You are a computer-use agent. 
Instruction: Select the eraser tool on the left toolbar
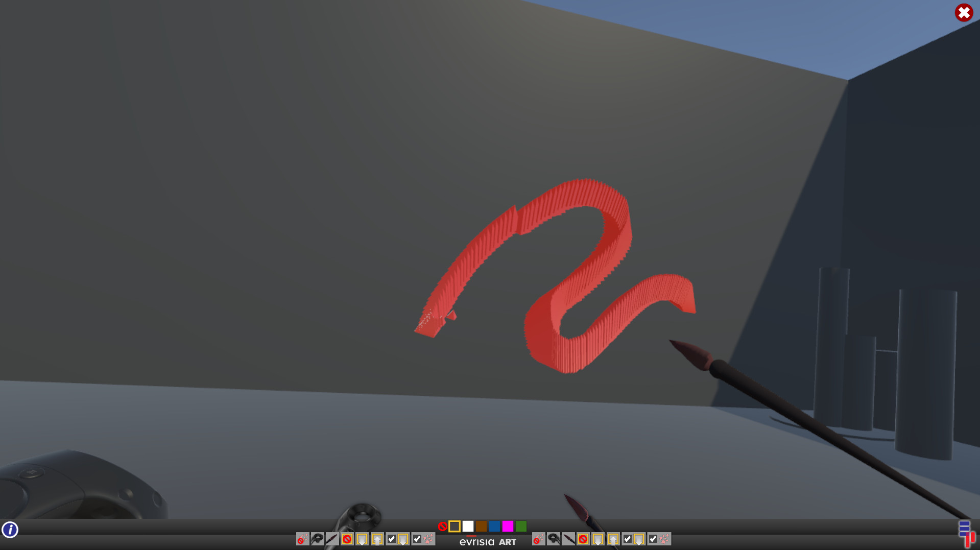click(x=317, y=540)
